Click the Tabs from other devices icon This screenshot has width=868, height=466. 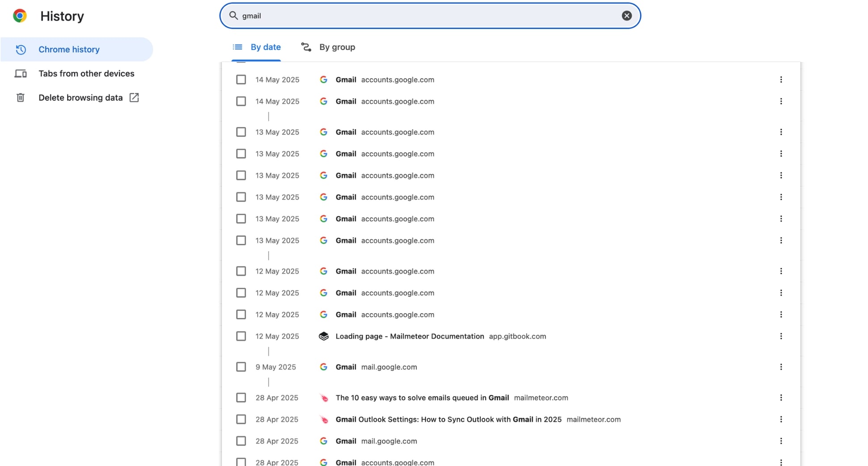[21, 73]
